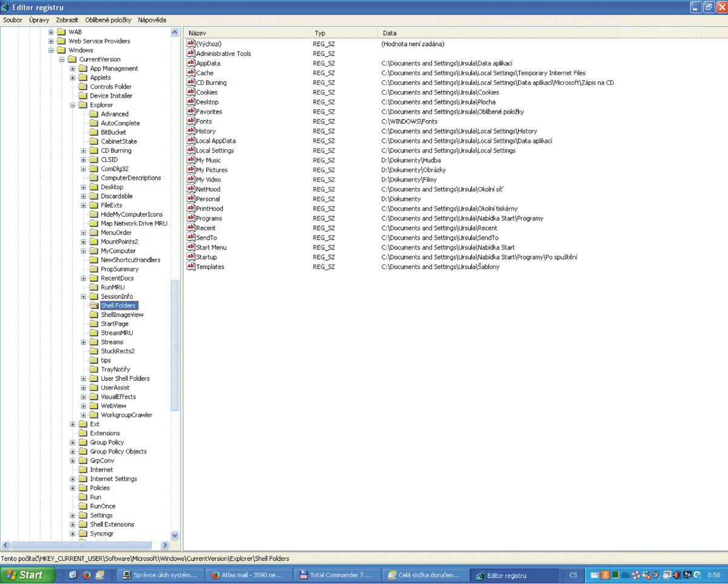Open the Soubor menu
The image size is (728, 584).
(13, 20)
